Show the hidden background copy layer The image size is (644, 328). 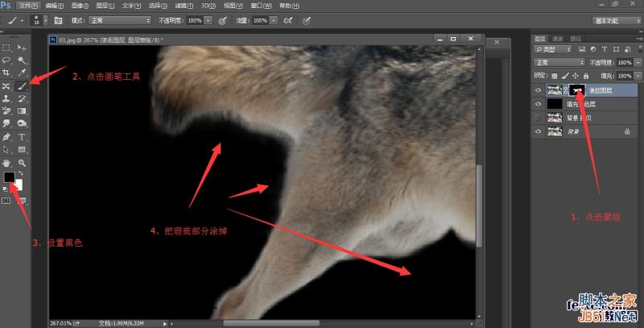click(538, 118)
